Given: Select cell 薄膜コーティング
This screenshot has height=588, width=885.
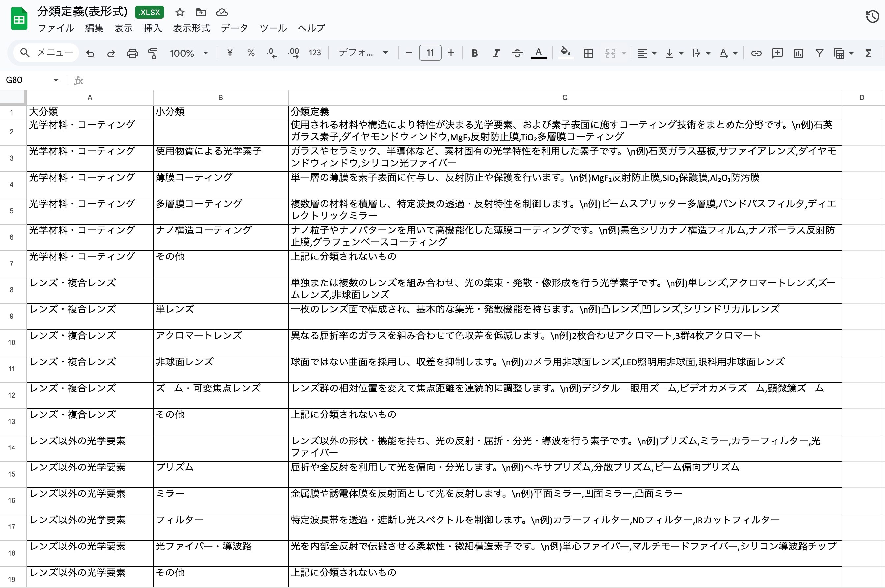Looking at the screenshot, I should tap(220, 184).
